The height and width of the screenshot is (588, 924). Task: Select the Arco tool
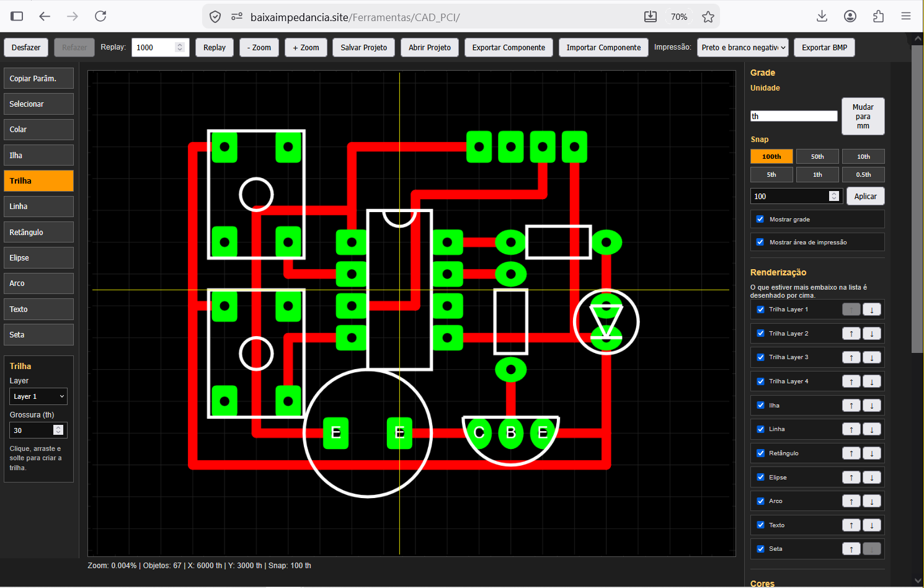pyautogui.click(x=38, y=283)
